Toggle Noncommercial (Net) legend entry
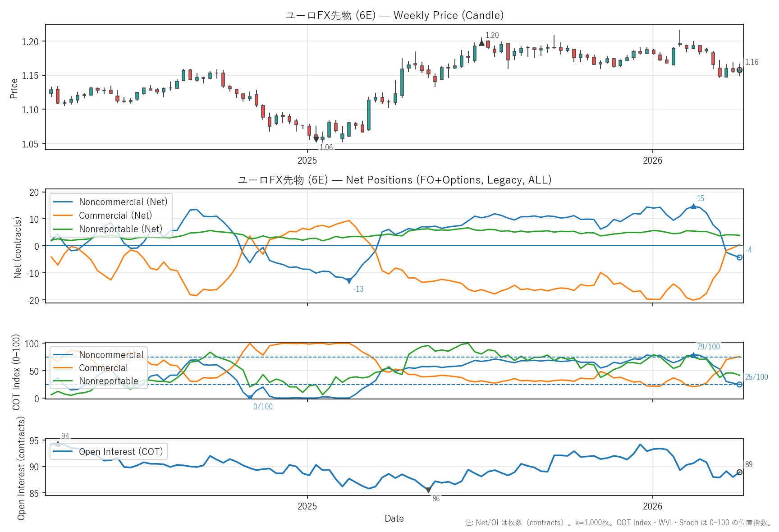Screen dimensions: 779x532 [123, 202]
